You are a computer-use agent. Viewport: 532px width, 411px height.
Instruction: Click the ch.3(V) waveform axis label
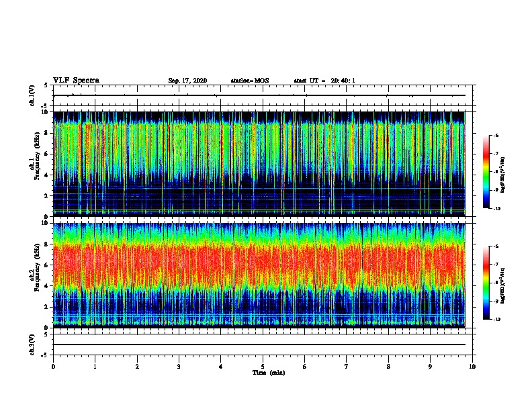[32, 345]
